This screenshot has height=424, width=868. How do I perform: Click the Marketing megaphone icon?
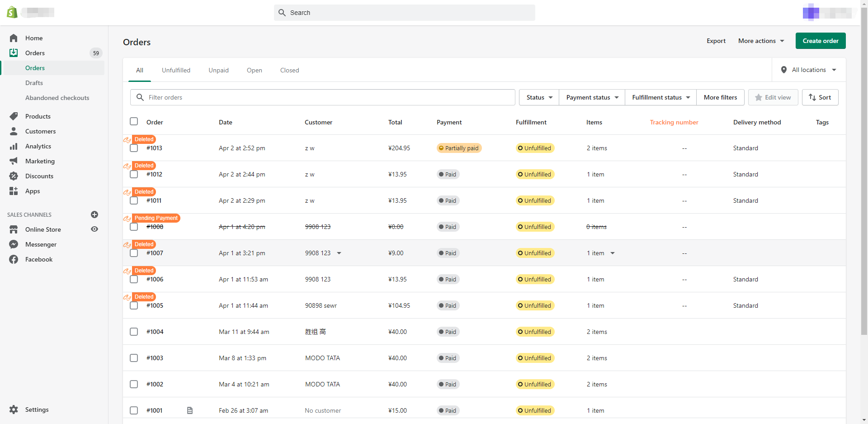tap(14, 161)
